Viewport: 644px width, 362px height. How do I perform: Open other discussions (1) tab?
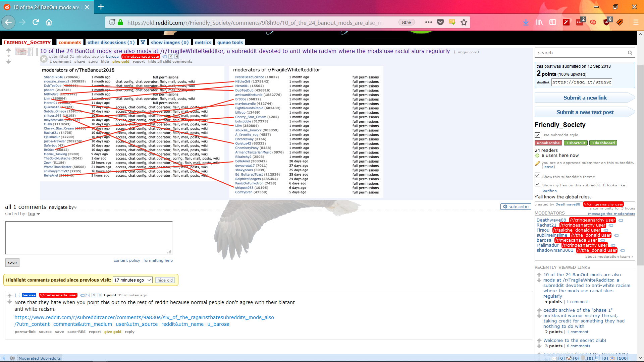pos(111,42)
